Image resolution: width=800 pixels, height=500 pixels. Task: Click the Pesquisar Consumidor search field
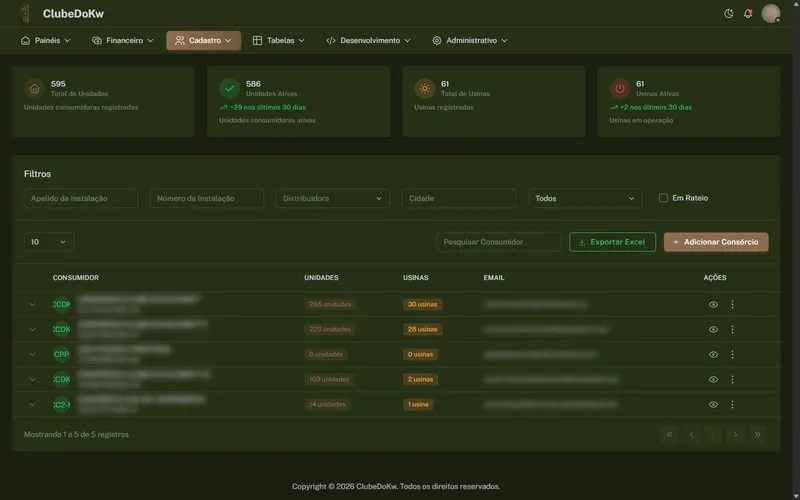click(499, 242)
